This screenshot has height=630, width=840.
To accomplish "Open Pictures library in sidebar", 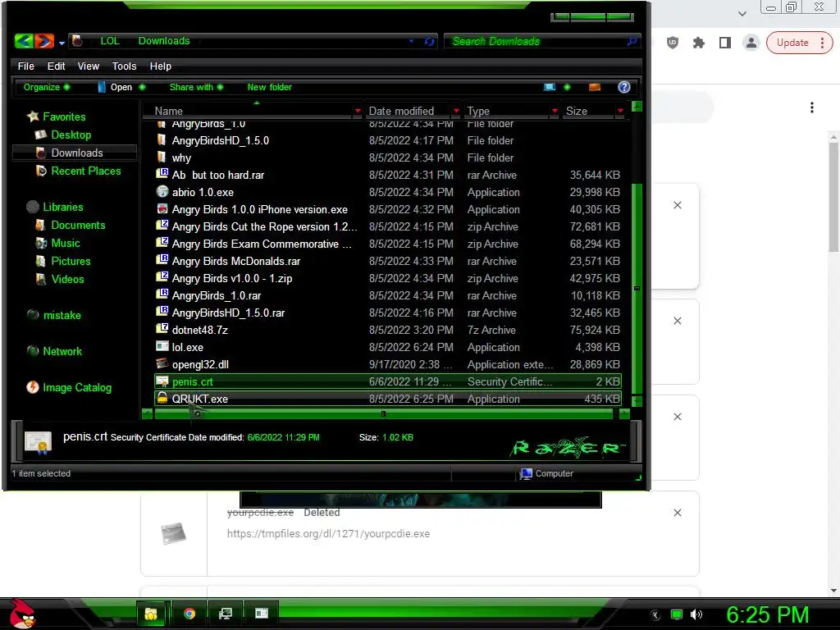I will [x=71, y=261].
